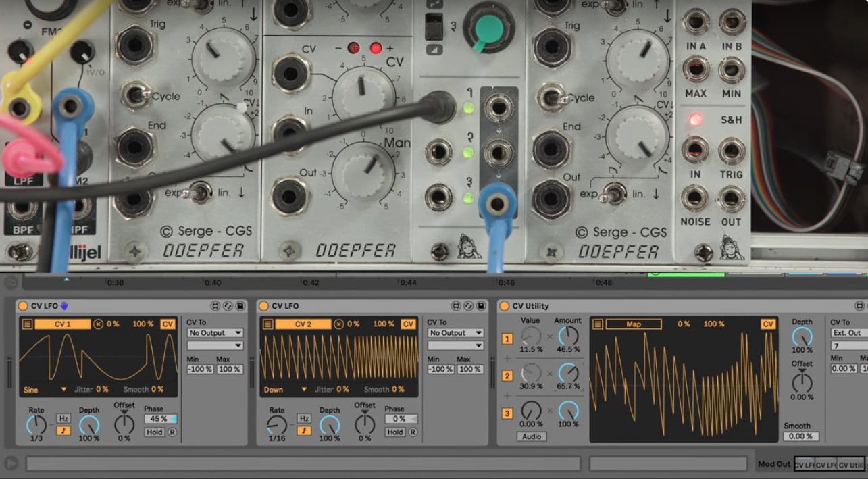
Task: Open first CV LFO Max editor icon
Action: coord(215,306)
